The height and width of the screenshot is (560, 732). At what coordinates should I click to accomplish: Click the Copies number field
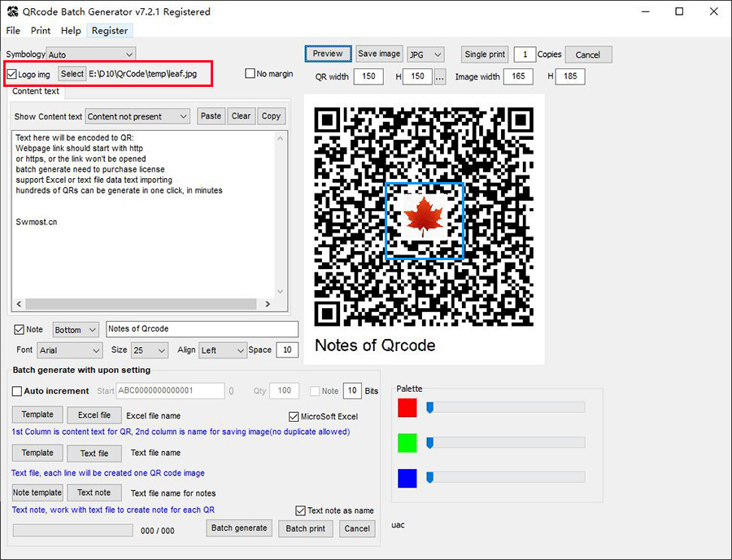pyautogui.click(x=525, y=54)
